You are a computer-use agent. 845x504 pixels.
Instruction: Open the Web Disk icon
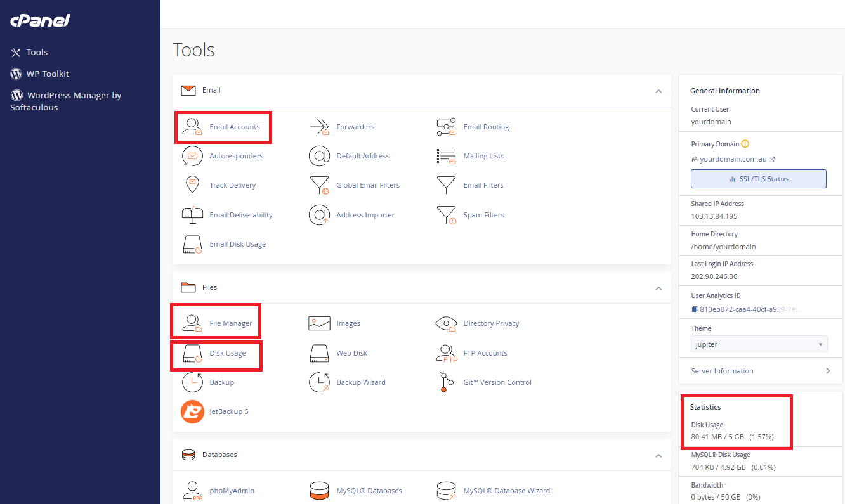319,353
